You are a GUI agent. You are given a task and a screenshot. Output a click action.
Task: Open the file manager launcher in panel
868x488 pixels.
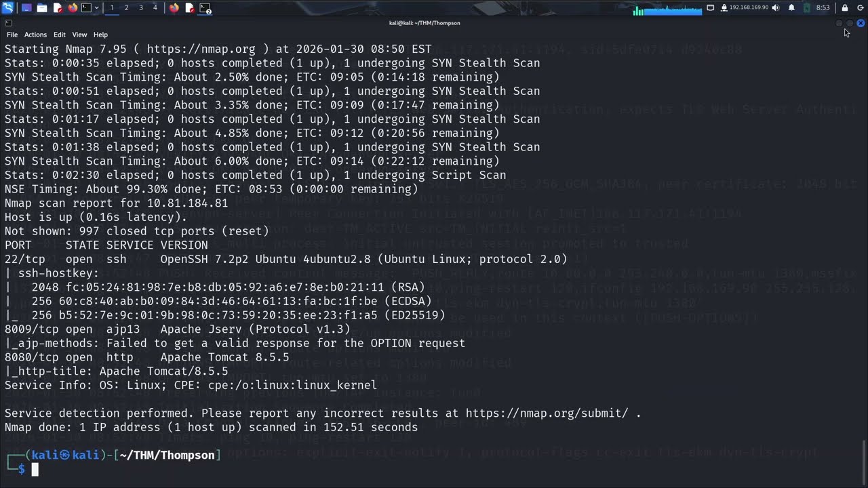(x=42, y=7)
